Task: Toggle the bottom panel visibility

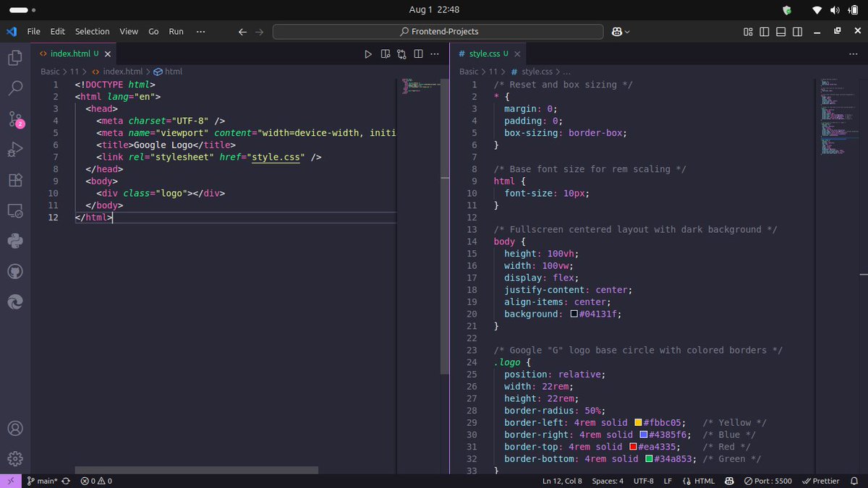Action: 781,32
